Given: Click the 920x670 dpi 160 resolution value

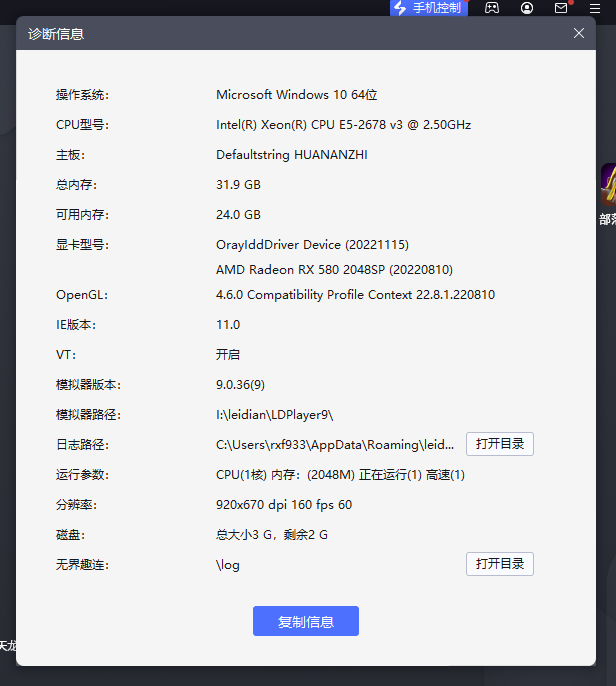Looking at the screenshot, I should coord(284,505).
